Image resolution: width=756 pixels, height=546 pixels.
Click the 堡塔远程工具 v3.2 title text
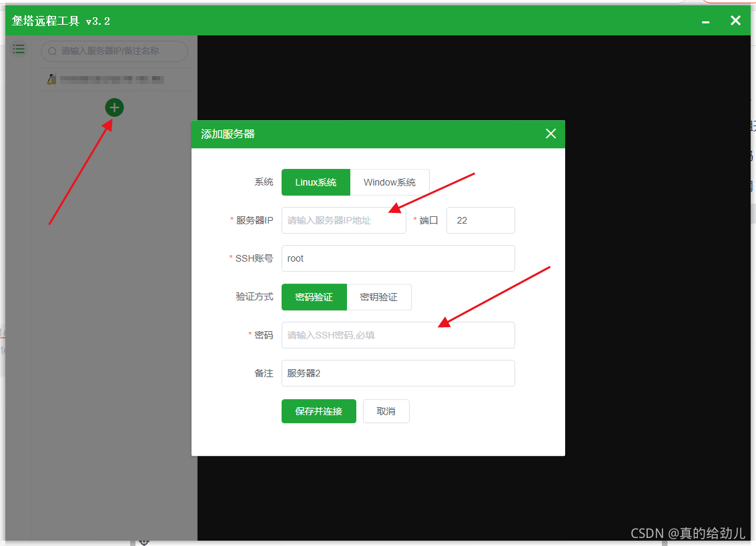61,21
